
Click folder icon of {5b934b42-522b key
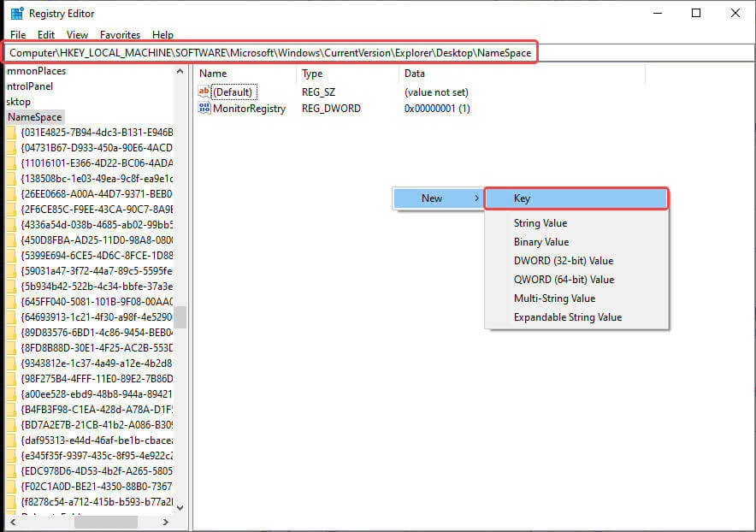click(12, 287)
